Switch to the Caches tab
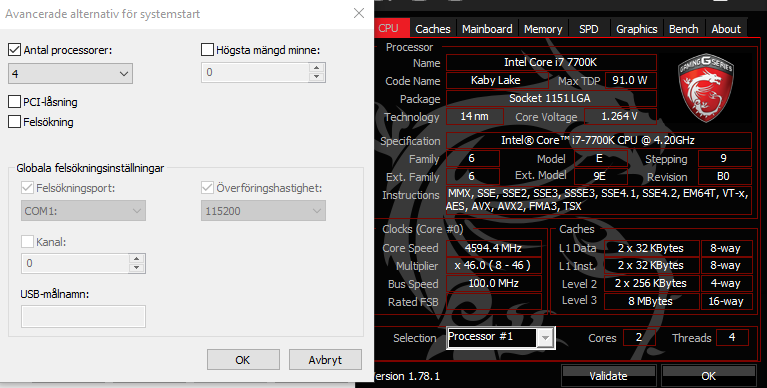767x388 pixels. pyautogui.click(x=432, y=29)
